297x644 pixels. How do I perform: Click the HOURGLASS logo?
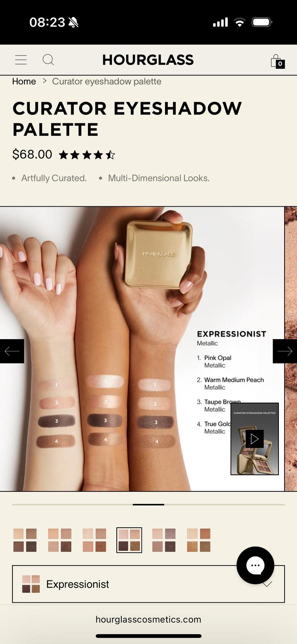pos(148,60)
